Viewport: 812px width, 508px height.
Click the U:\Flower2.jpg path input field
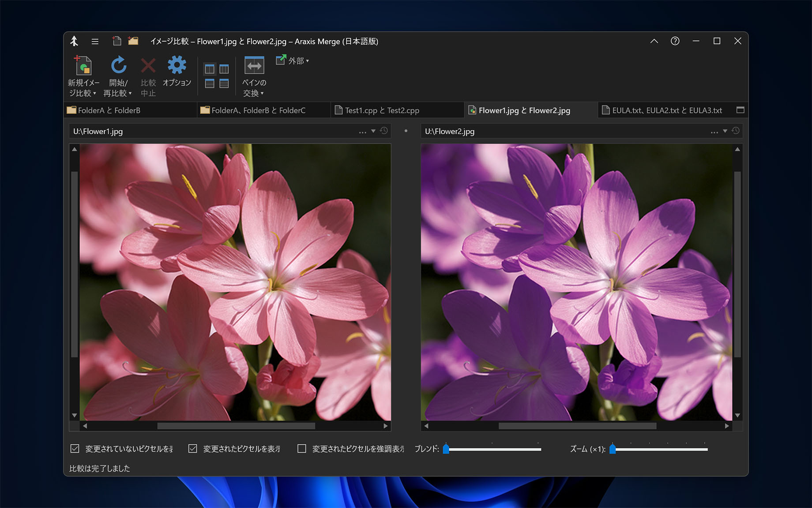pyautogui.click(x=560, y=131)
